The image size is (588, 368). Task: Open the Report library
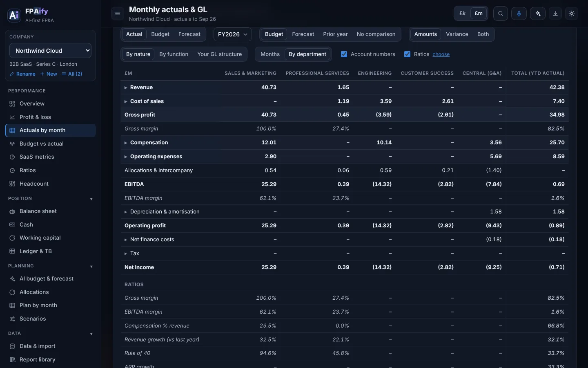[51, 359]
